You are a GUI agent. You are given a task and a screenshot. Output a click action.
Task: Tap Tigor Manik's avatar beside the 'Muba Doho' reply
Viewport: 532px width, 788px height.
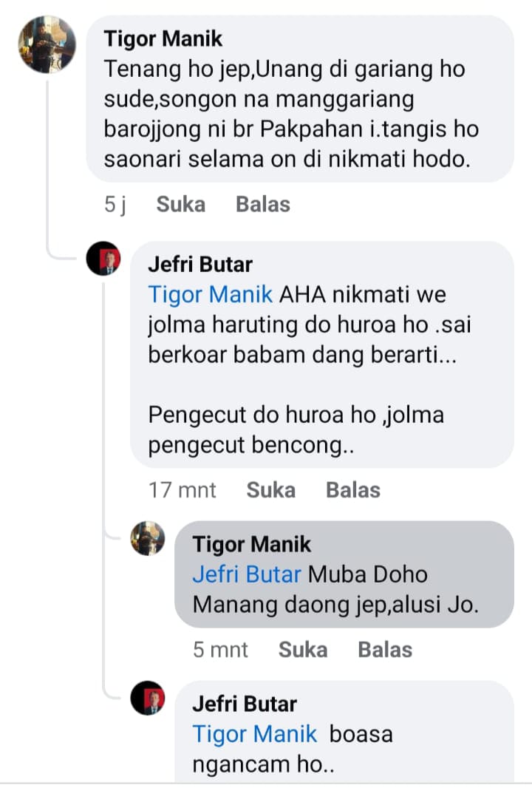(148, 538)
